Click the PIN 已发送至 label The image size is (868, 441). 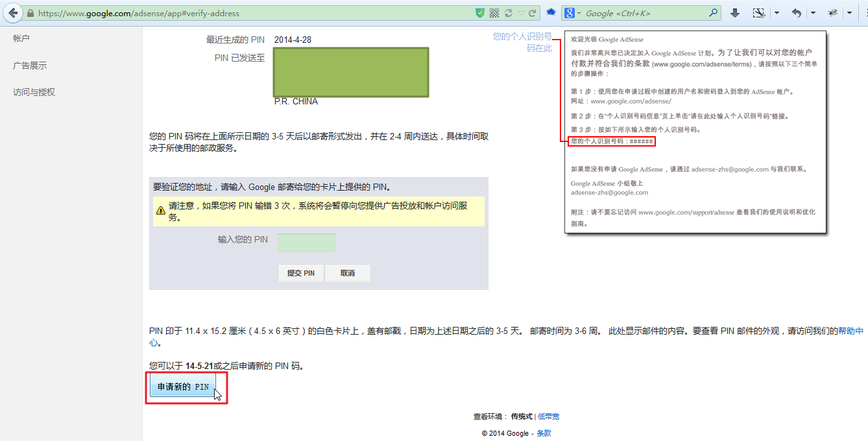(240, 58)
